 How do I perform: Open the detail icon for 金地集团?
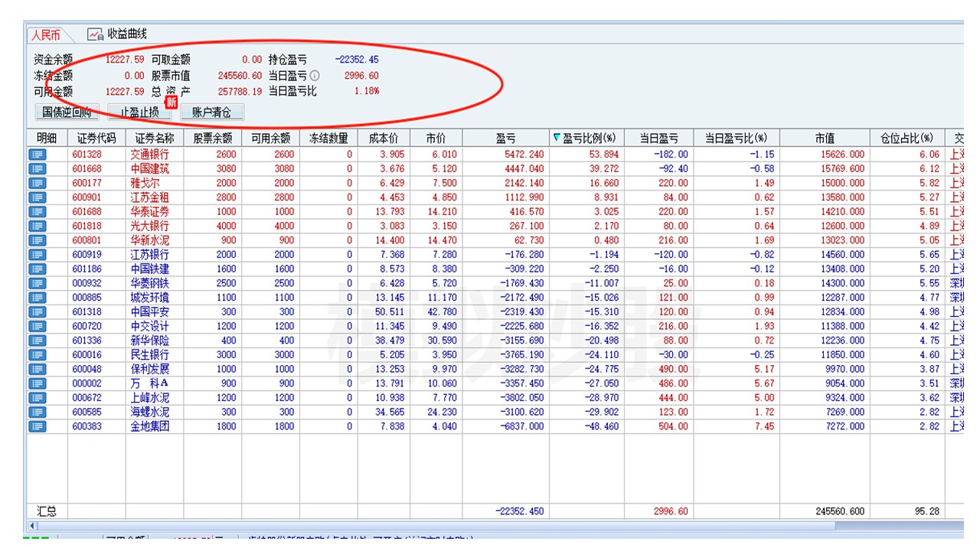click(37, 426)
